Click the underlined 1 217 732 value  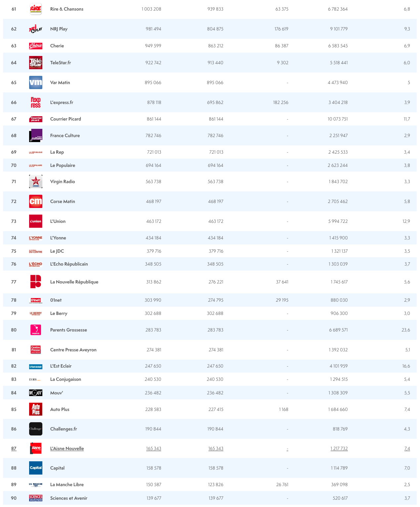tap(339, 448)
